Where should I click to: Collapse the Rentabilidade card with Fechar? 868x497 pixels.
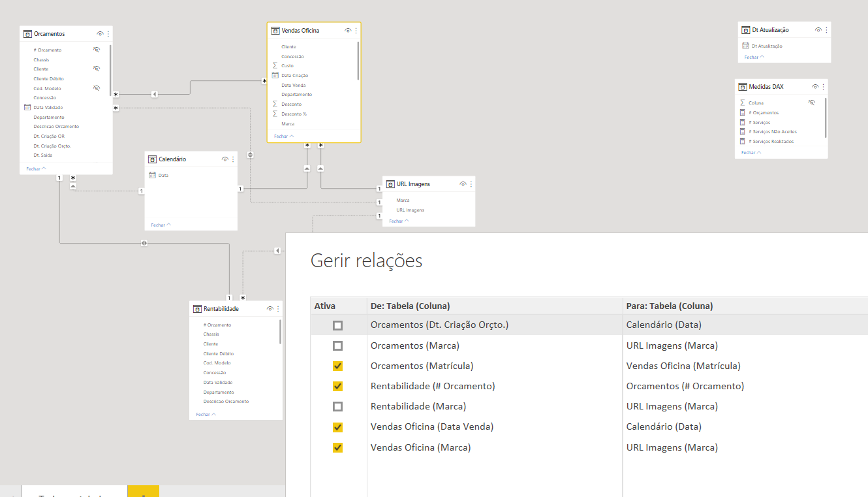click(x=207, y=414)
